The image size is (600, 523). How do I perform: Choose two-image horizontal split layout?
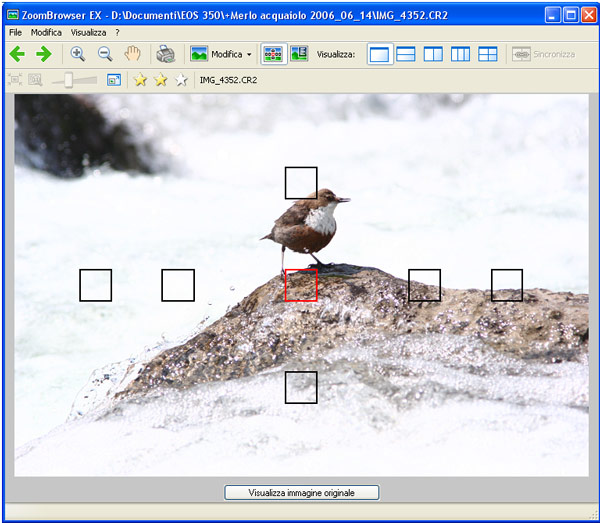pos(406,54)
